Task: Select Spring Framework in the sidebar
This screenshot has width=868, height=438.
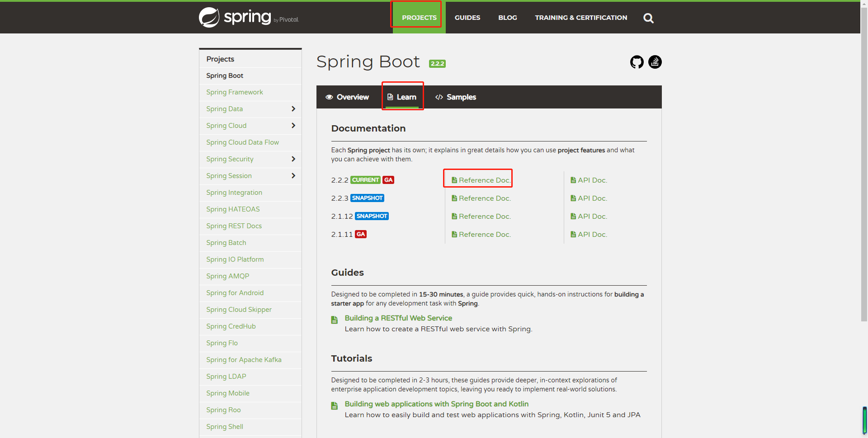Action: tap(235, 92)
